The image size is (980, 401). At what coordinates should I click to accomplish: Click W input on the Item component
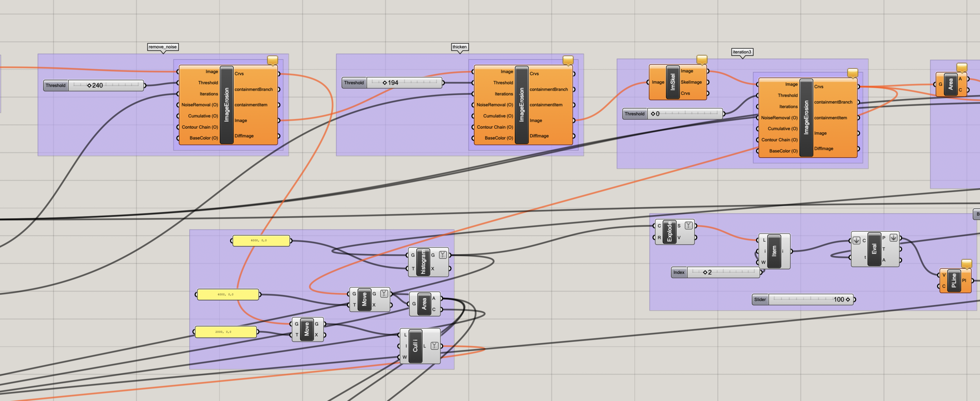(763, 262)
